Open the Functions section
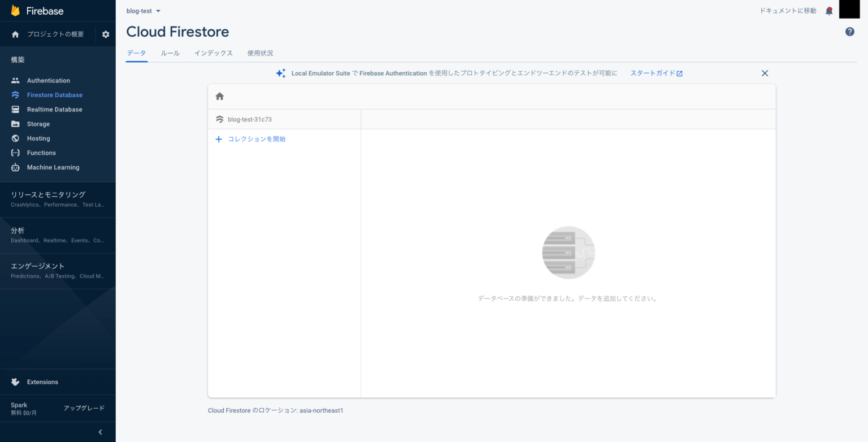The width and height of the screenshot is (868, 442). 41,153
